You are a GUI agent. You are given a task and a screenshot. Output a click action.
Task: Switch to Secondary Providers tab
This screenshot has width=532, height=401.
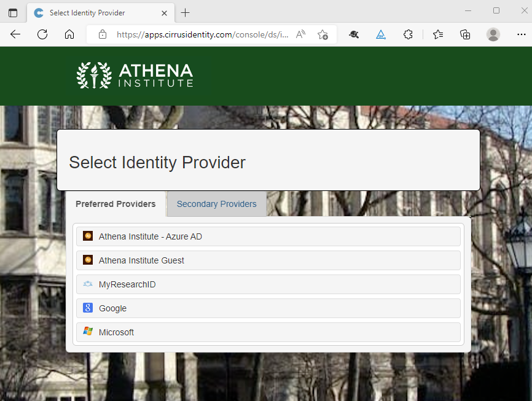tap(216, 204)
